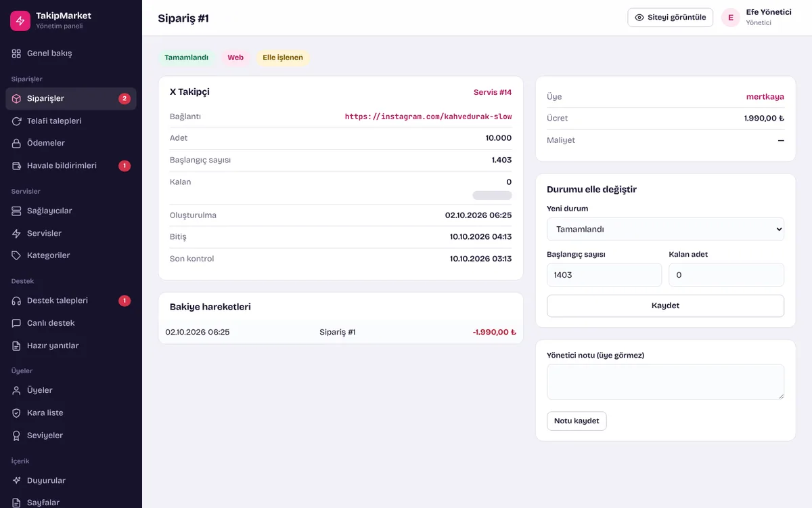This screenshot has height=508, width=812.
Task: Go to Telafi talepleri menu item
Action: point(71,121)
